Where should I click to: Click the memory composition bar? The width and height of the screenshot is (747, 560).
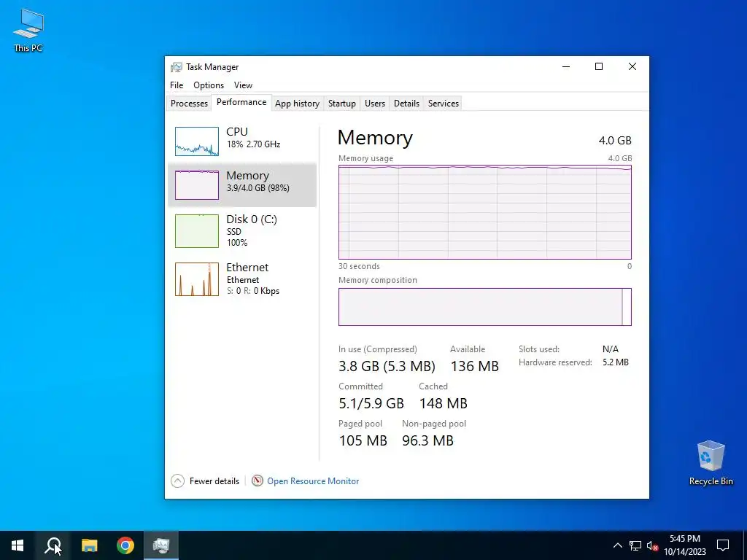click(x=485, y=307)
